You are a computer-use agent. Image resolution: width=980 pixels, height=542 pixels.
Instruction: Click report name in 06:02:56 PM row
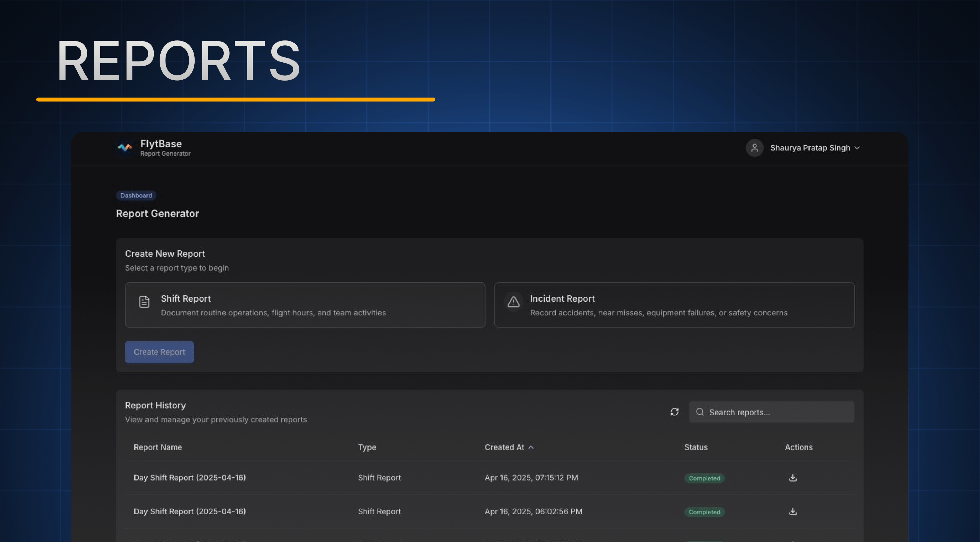tap(190, 512)
